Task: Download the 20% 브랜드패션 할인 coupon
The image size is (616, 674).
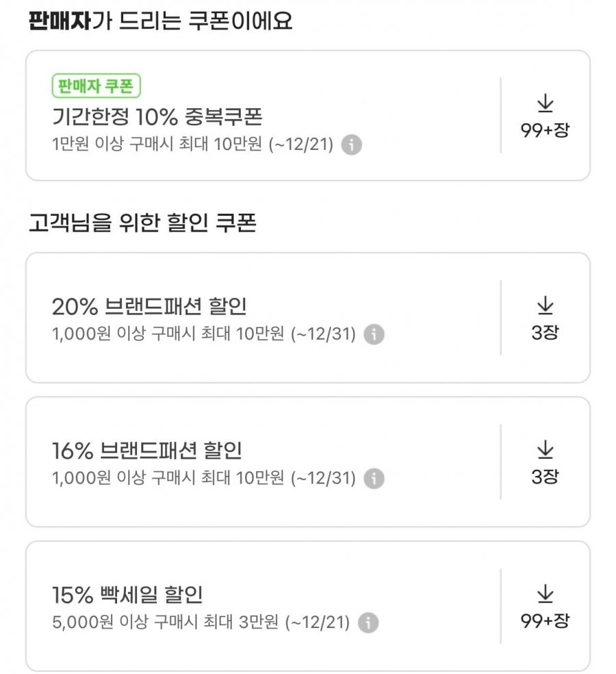Action: (545, 306)
